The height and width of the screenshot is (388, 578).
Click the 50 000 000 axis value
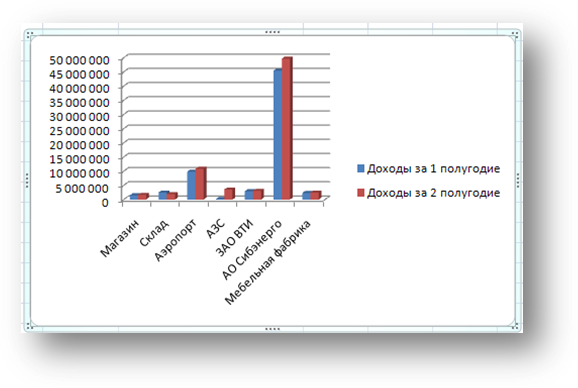pyautogui.click(x=80, y=60)
